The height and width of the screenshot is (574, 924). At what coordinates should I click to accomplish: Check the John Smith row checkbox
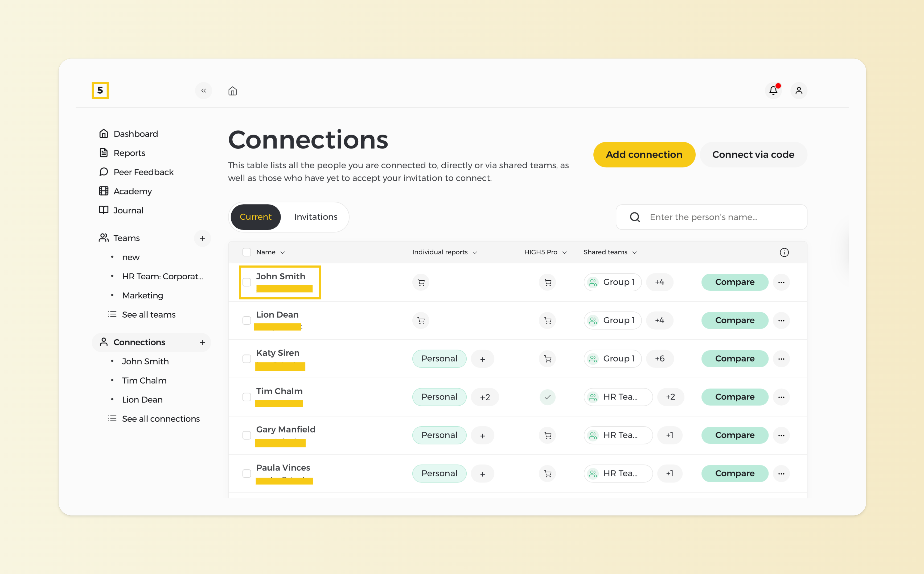(x=247, y=282)
